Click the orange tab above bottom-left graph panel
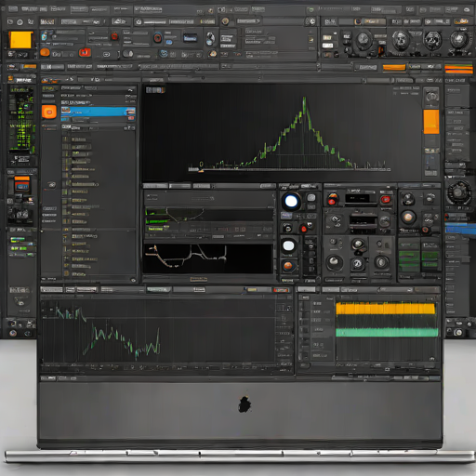 pos(281,290)
